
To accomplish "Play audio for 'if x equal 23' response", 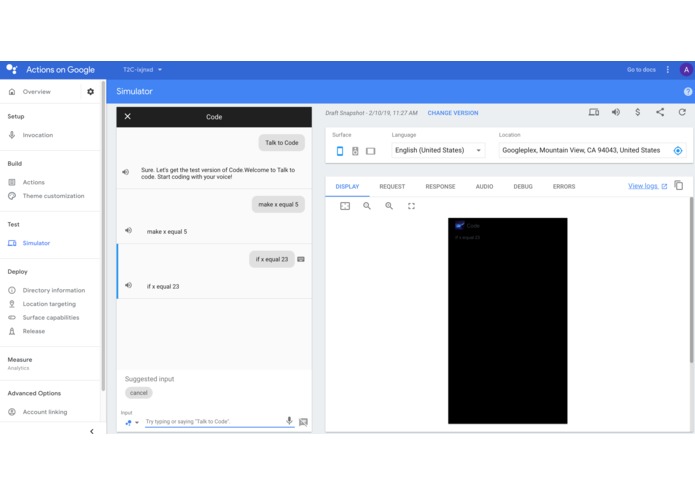I will [129, 285].
